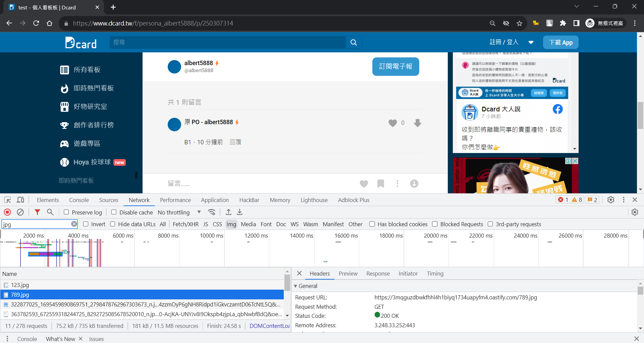
Task: Select the 123.jpg request row
Action: (x=142, y=285)
